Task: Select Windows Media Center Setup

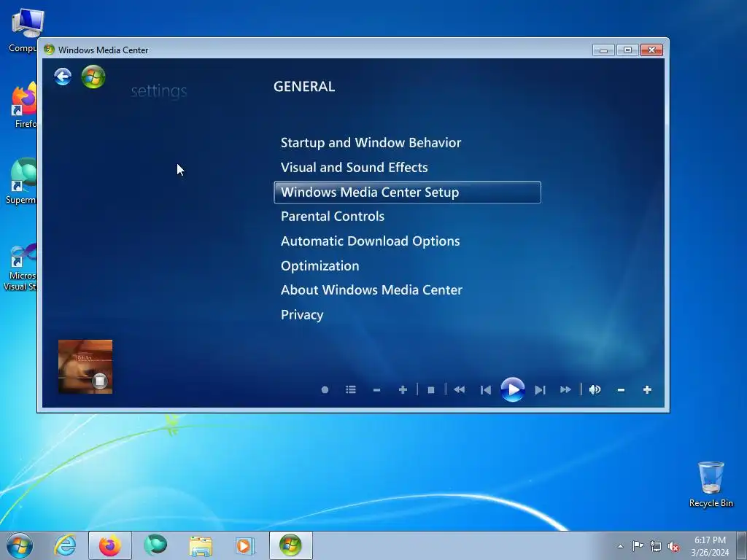Action: 407,192
